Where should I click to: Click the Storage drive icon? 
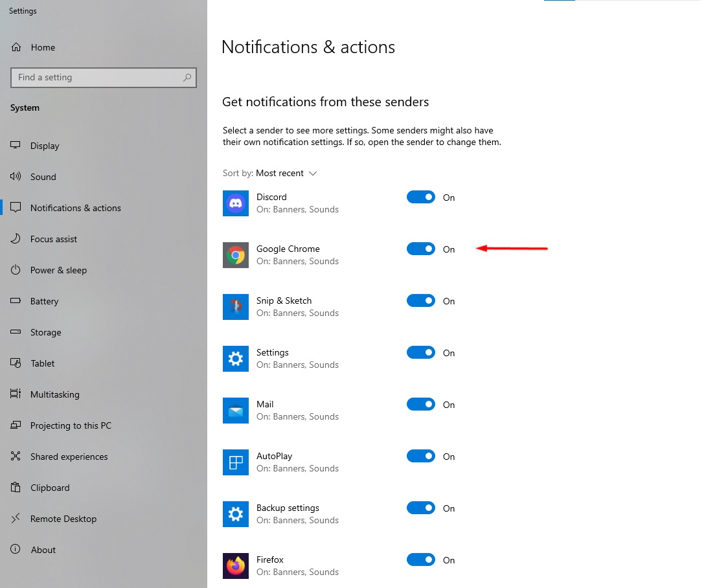click(x=16, y=332)
